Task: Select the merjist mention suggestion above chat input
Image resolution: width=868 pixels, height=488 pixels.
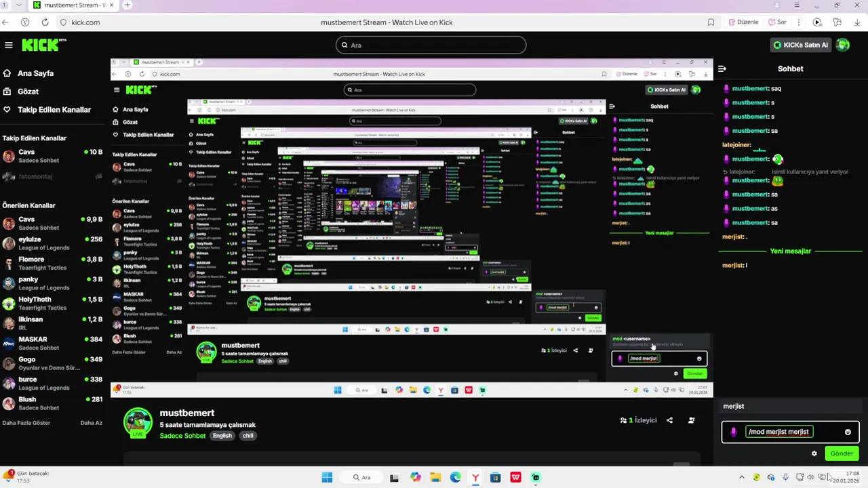Action: pyautogui.click(x=791, y=406)
